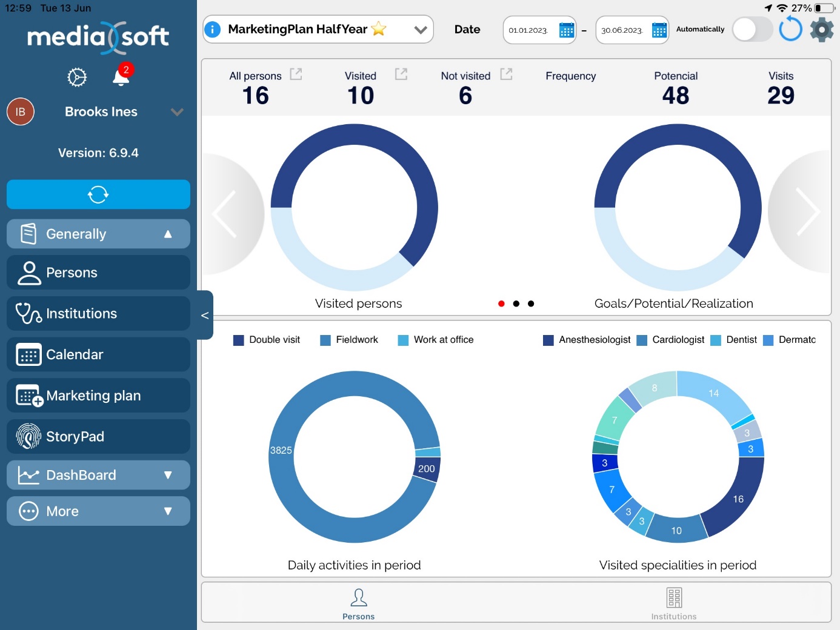The height and width of the screenshot is (630, 840).
Task: Open the end date calendar picker icon
Action: coord(659,30)
